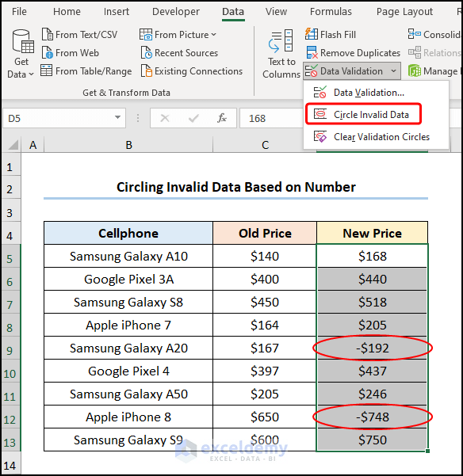Image resolution: width=463 pixels, height=476 pixels.
Task: Open the Data ribbon tab
Action: 233,12
